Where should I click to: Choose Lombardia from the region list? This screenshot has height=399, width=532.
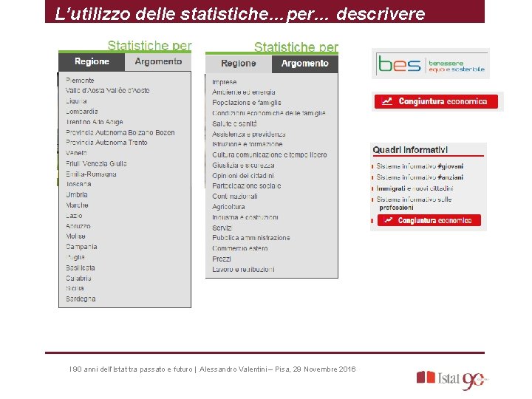tap(82, 112)
